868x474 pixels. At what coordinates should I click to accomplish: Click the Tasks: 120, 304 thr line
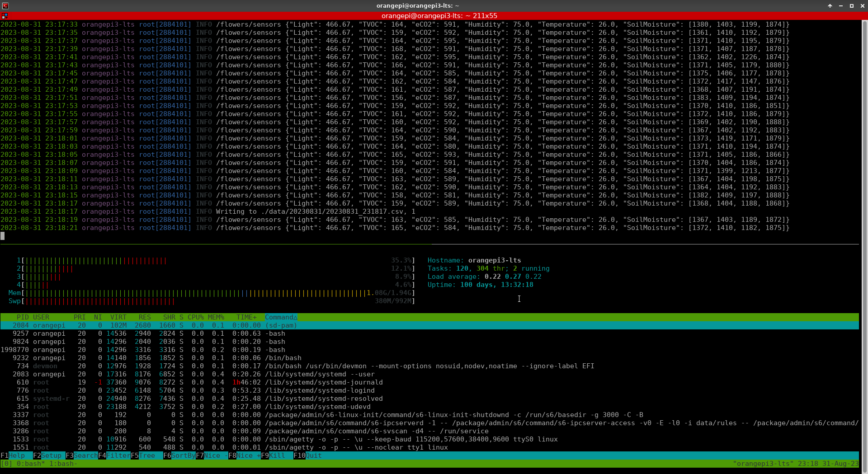488,268
